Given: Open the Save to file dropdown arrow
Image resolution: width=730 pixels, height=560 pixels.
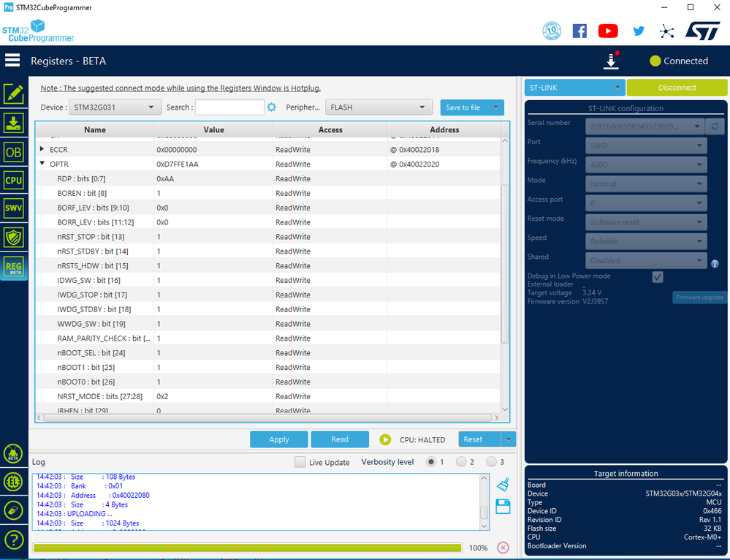Looking at the screenshot, I should pyautogui.click(x=496, y=107).
